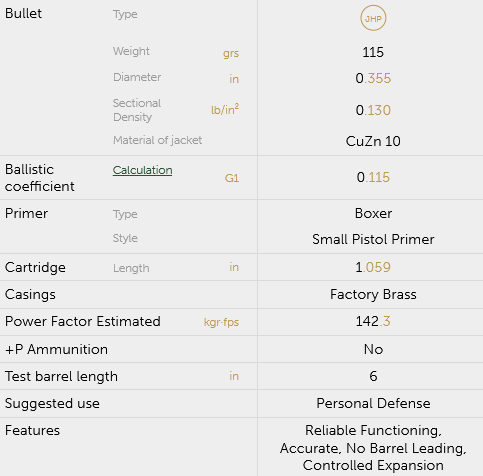This screenshot has height=476, width=483.
Task: Select the bullet weight value 115
Action: coord(373,52)
